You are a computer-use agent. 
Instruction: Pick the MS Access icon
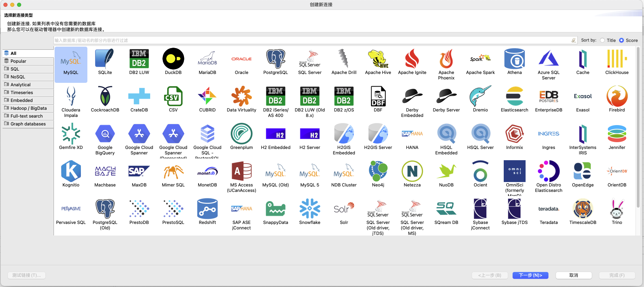click(242, 171)
